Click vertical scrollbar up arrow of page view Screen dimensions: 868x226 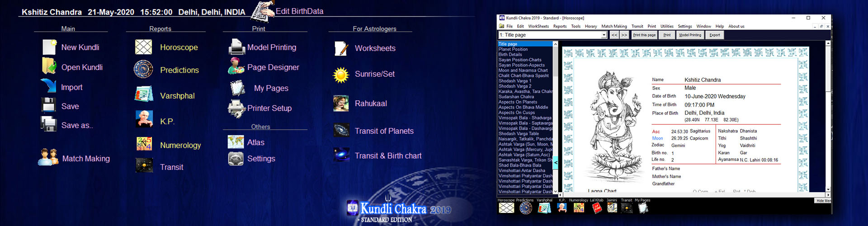(828, 43)
